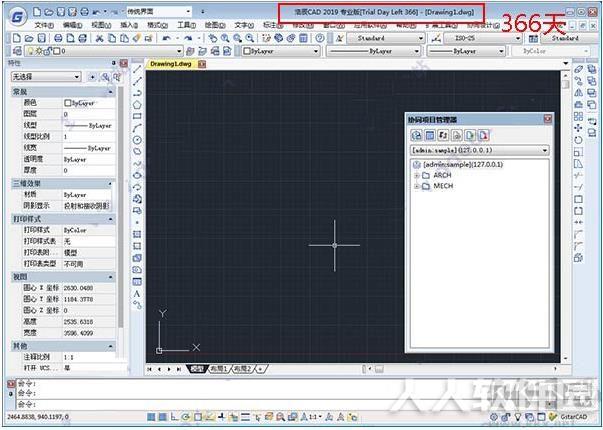
Task: Select the Mirror tool in modify toolbar
Action: click(578, 93)
